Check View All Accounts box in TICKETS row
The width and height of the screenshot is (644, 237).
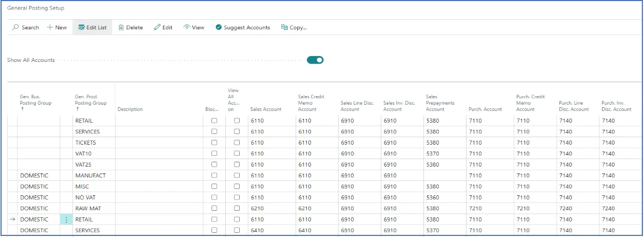pyautogui.click(x=237, y=143)
